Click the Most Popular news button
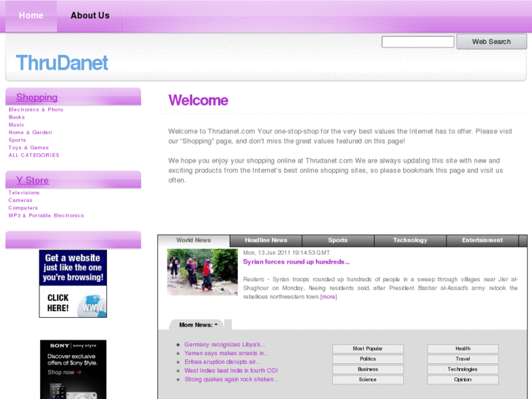The image size is (532, 399). [368, 348]
